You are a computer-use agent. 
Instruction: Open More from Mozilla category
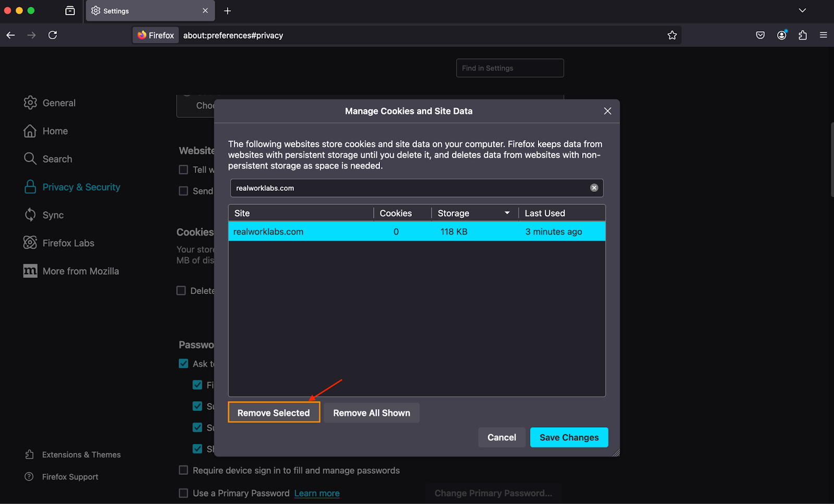[71, 271]
